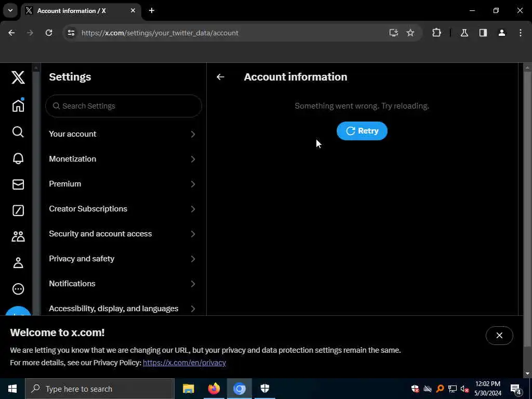The height and width of the screenshot is (399, 532).
Task: Click the 'Welcome to x.com!' heading
Action: pos(57,332)
